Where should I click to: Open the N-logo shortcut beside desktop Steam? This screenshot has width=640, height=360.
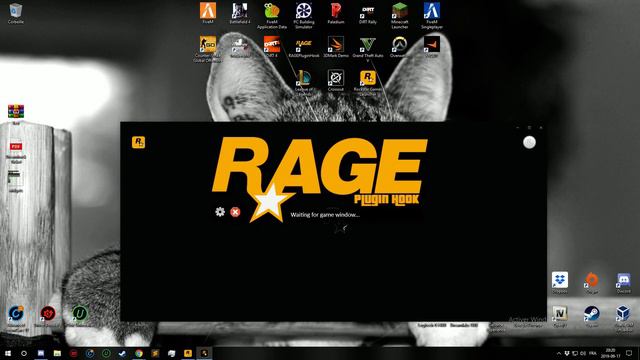560,316
